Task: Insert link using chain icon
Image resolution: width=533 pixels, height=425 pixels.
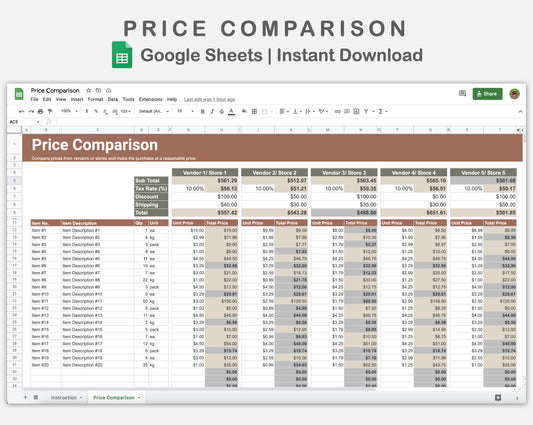Action: pyautogui.click(x=337, y=111)
